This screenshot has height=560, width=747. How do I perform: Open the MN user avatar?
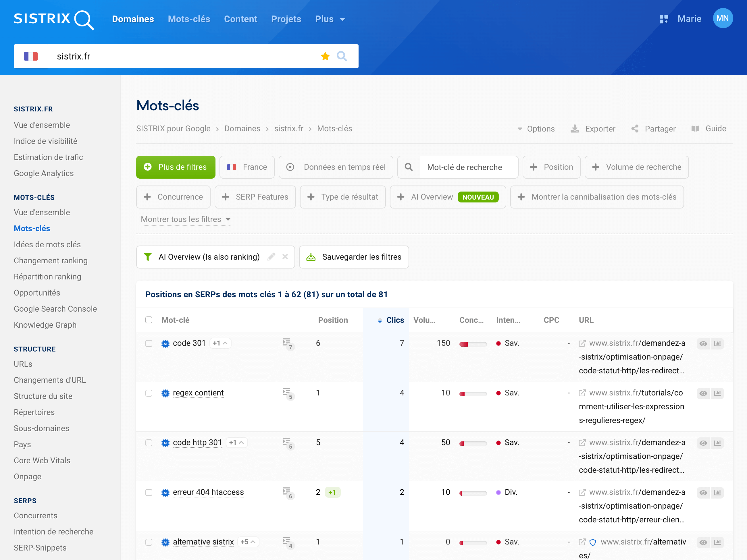click(x=722, y=18)
